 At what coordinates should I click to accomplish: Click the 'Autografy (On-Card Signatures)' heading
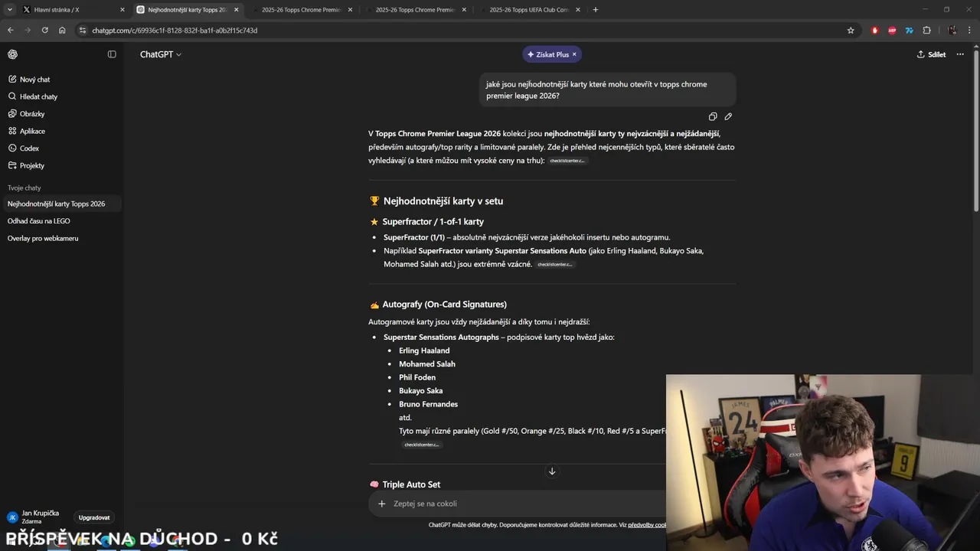click(x=444, y=305)
